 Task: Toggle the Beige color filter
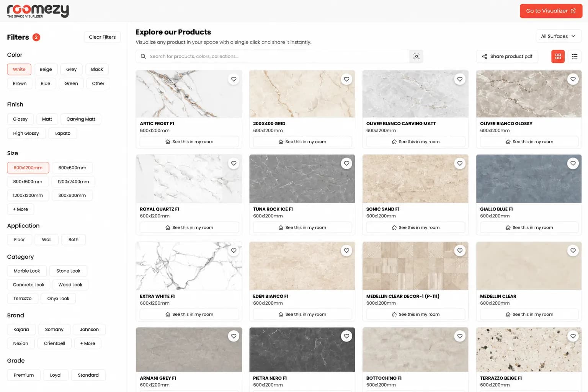pos(46,69)
